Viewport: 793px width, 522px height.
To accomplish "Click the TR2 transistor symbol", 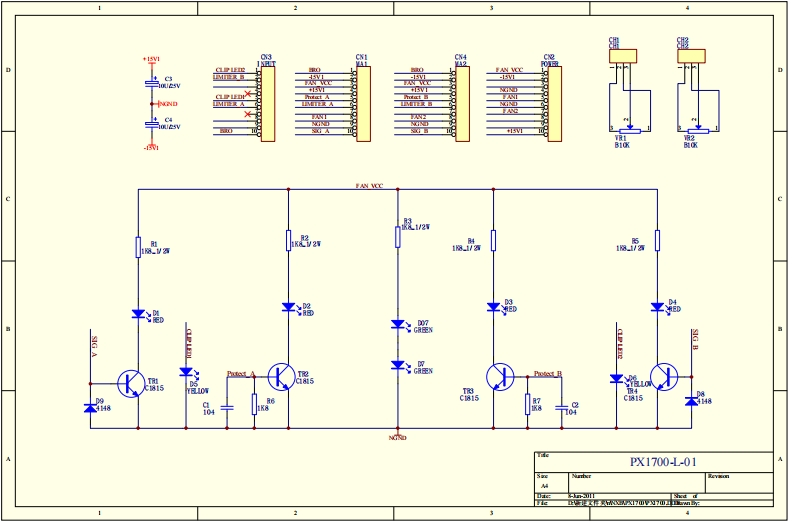I will click(x=282, y=376).
